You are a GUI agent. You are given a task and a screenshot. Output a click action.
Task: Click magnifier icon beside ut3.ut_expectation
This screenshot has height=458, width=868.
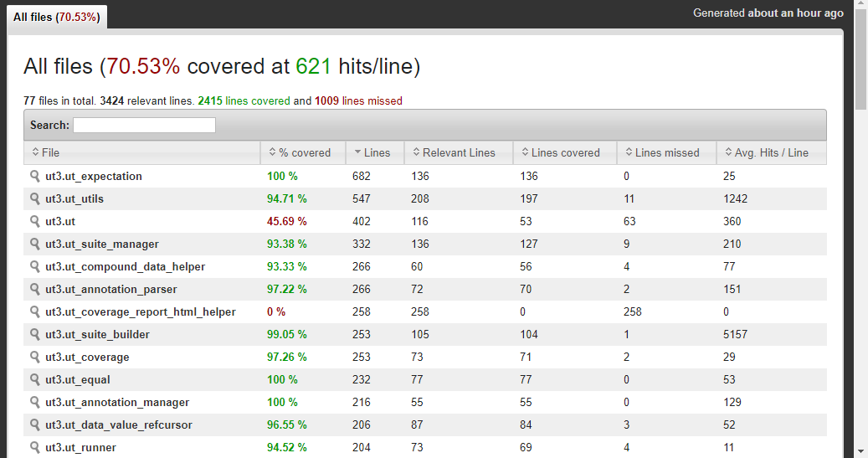pyautogui.click(x=35, y=176)
